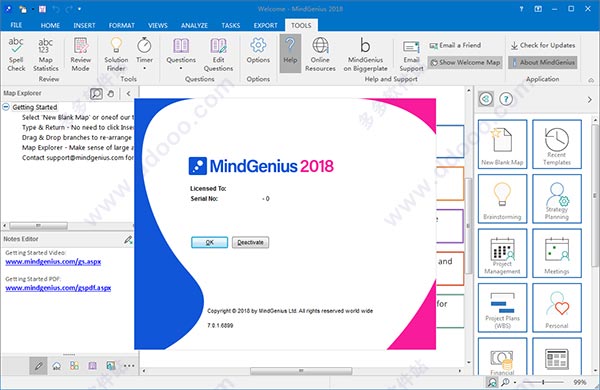Choose Strategy Planning template tile
The width and height of the screenshot is (600, 390).
coord(557,199)
